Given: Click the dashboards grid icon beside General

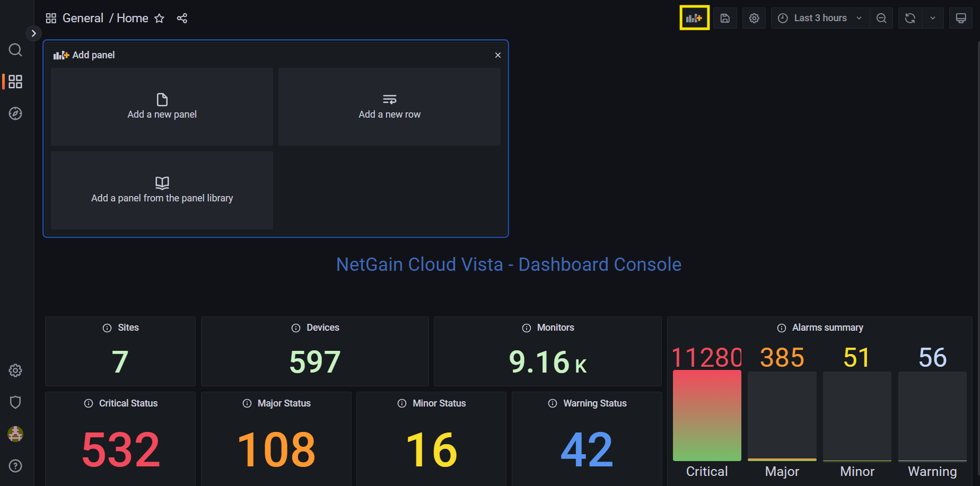Looking at the screenshot, I should pos(51,19).
